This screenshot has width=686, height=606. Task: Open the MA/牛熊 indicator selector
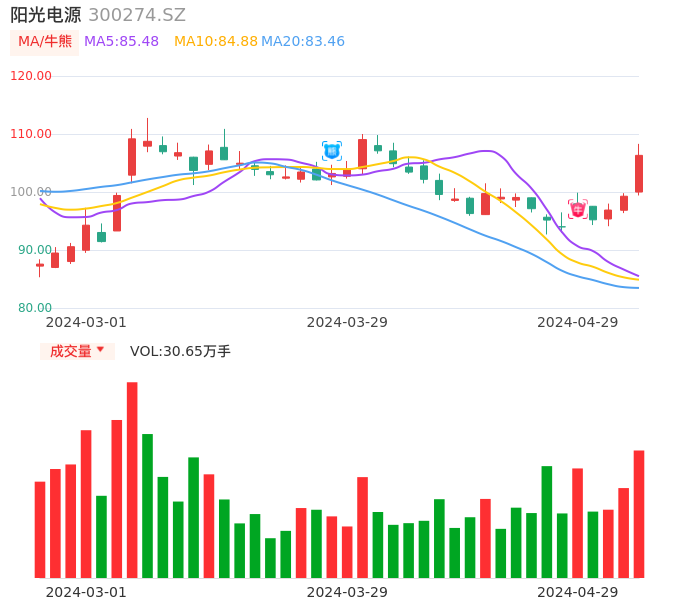(x=44, y=41)
